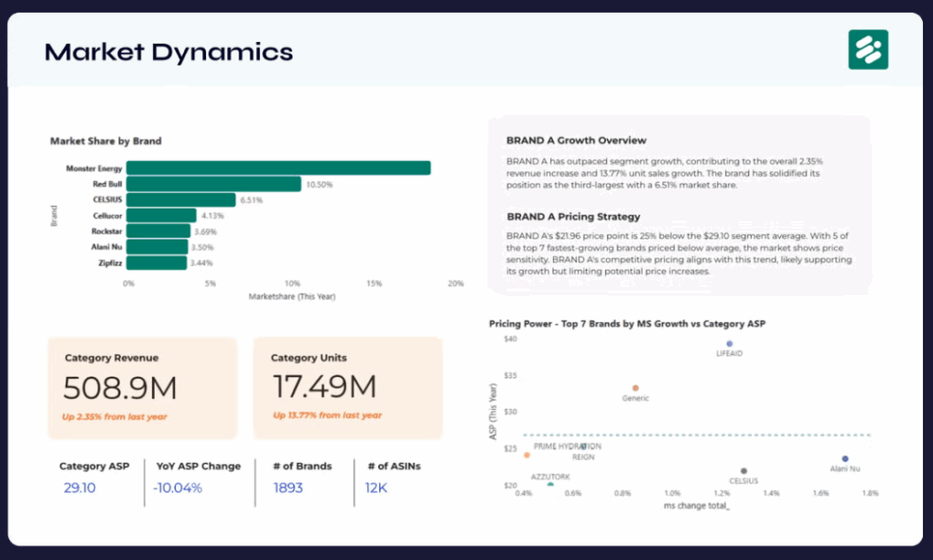Select the AZZUTORK teal scatter dot
This screenshot has width=933, height=560.
click(550, 485)
